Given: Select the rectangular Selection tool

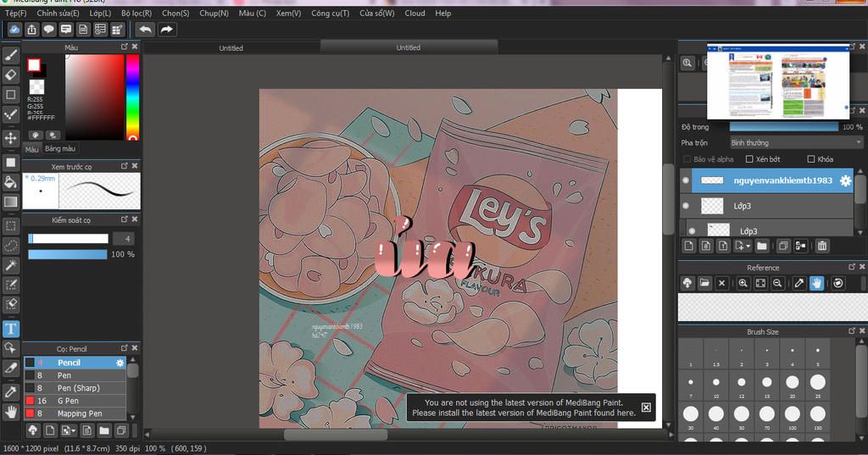Looking at the screenshot, I should point(11,226).
